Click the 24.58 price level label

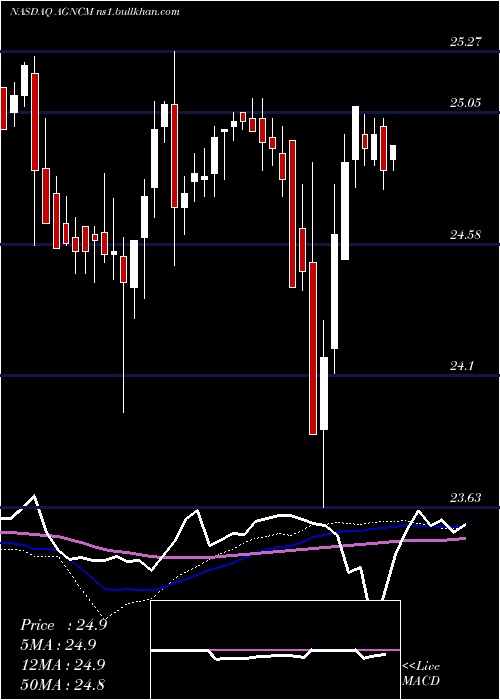pos(466,234)
